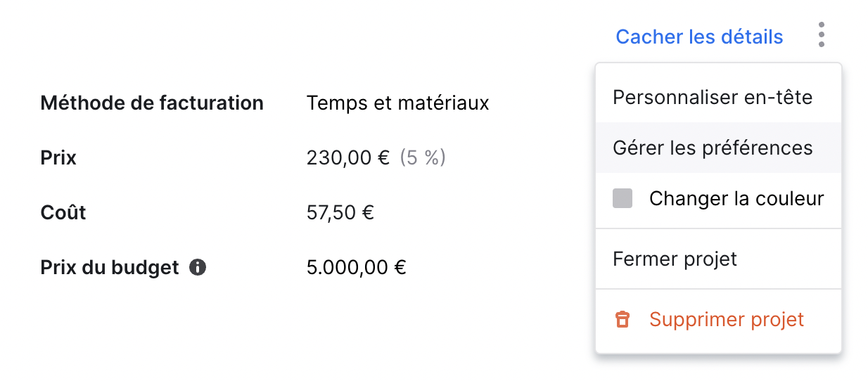
Task: Click the 230,00 € price value
Action: 348,157
